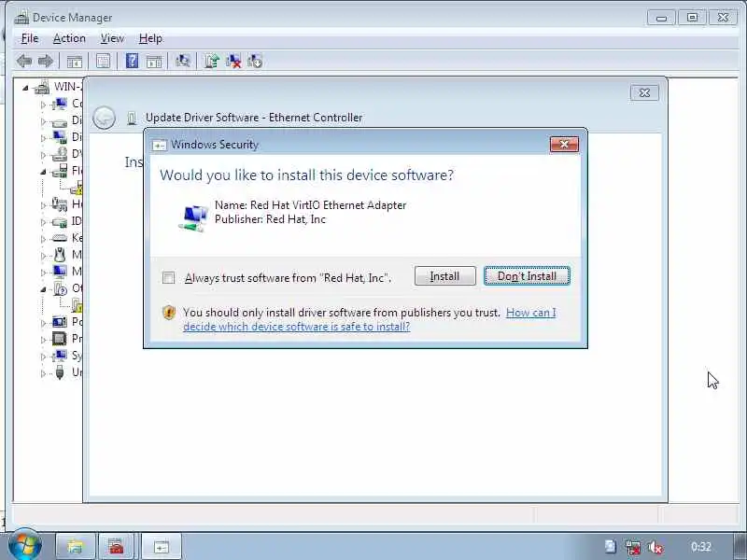747x560 pixels.
Task: Select the IDE controllers category icon
Action: [60, 221]
